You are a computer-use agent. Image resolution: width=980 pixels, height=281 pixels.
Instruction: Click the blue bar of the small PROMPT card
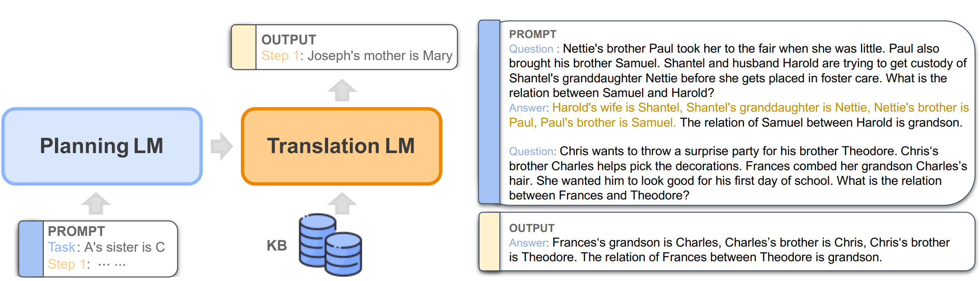tap(31, 249)
